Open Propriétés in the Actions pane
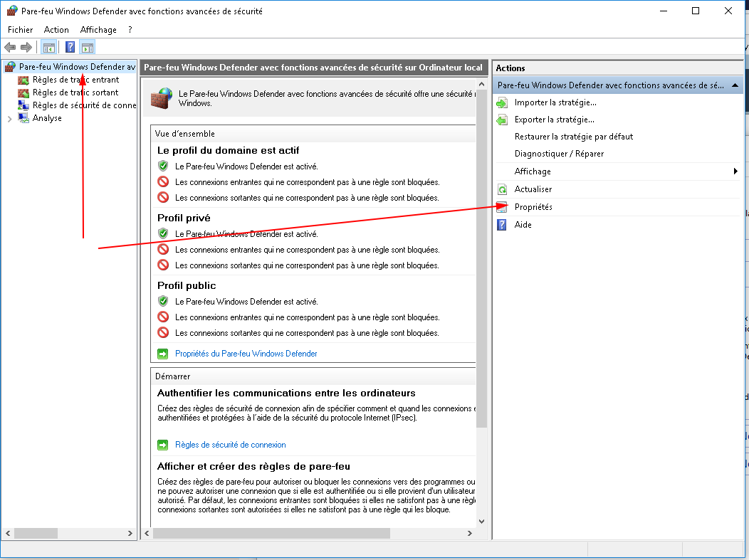 coord(533,207)
